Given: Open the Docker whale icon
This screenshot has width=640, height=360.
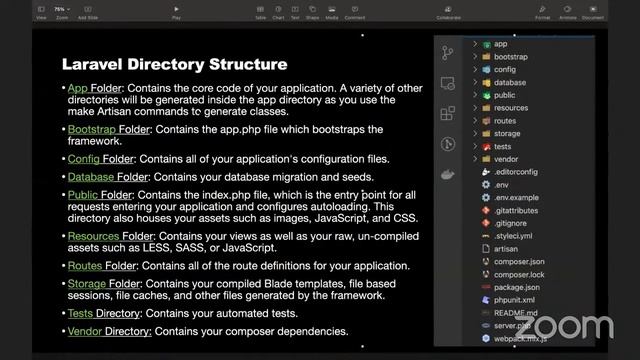Looking at the screenshot, I should (448, 175).
